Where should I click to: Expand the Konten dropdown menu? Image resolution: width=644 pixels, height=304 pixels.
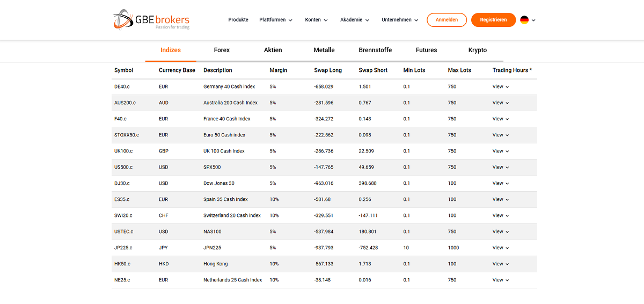click(316, 20)
